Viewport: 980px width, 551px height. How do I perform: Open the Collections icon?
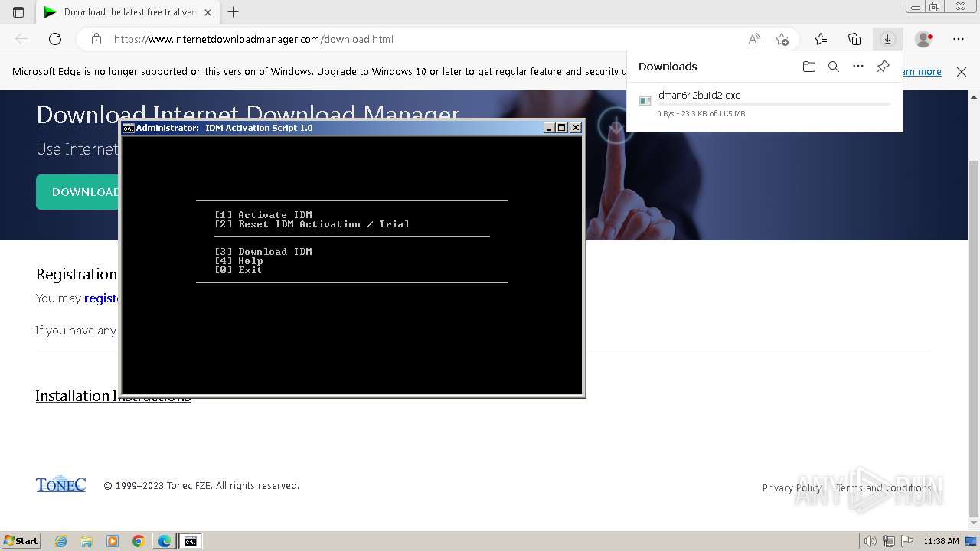(854, 39)
